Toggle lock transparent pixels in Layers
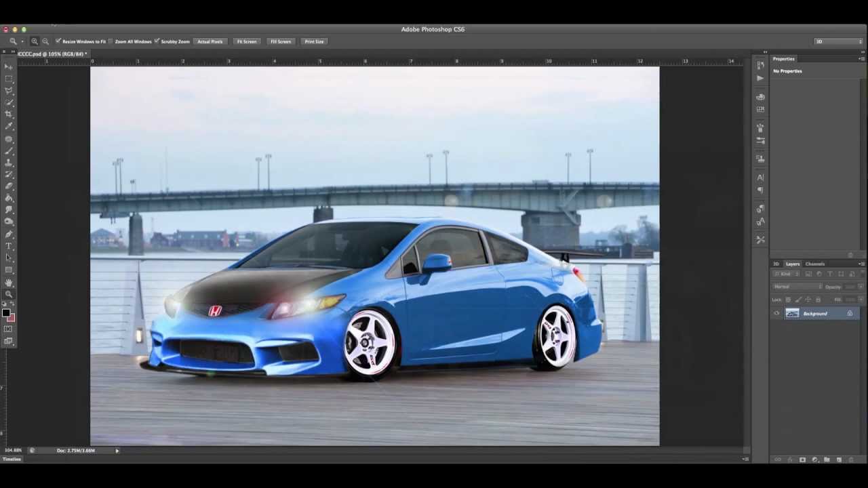Image resolution: width=868 pixels, height=488 pixels. (x=788, y=300)
